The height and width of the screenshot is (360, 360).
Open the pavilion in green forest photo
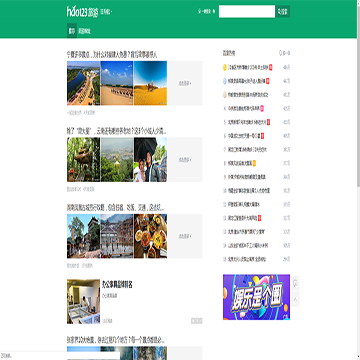pos(83,160)
